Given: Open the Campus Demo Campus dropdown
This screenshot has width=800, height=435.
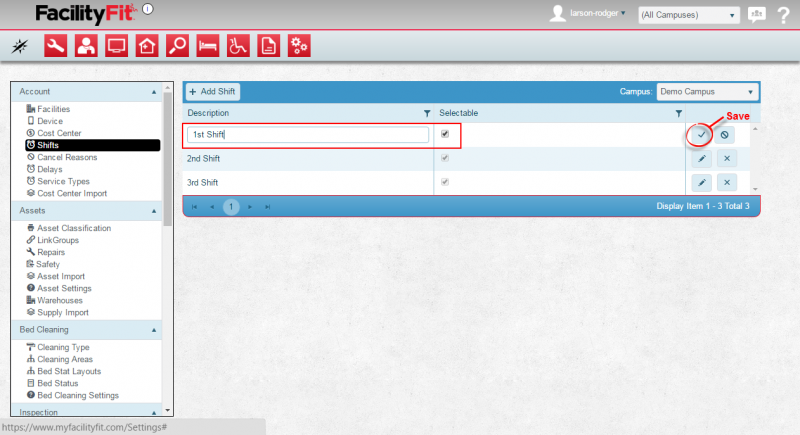Looking at the screenshot, I should coord(707,92).
